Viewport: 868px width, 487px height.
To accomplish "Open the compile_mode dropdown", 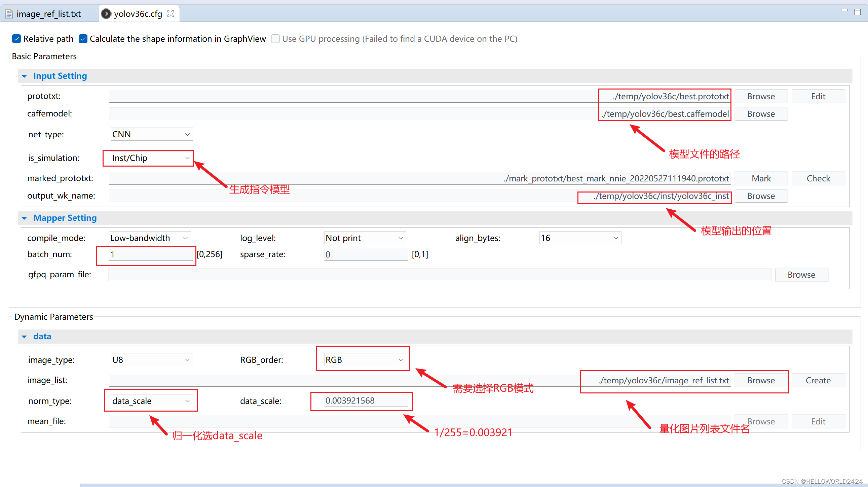I will tap(149, 238).
